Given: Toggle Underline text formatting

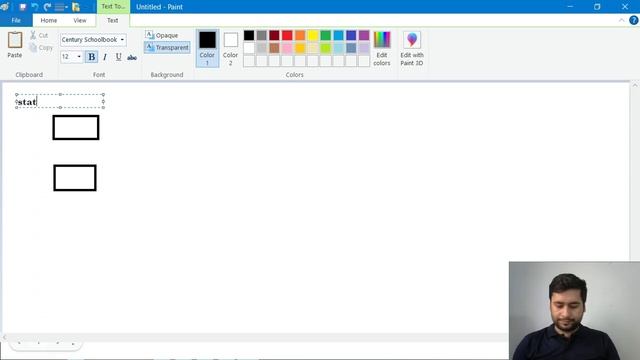Looking at the screenshot, I should point(118,57).
